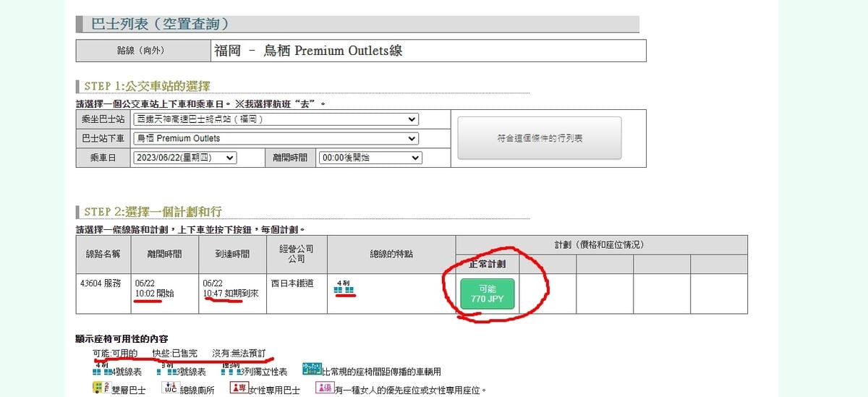This screenshot has width=868, height=397.
Task: Open the alighting stop dropdown 鳥栖 Premium Outlets
Action: (x=276, y=138)
